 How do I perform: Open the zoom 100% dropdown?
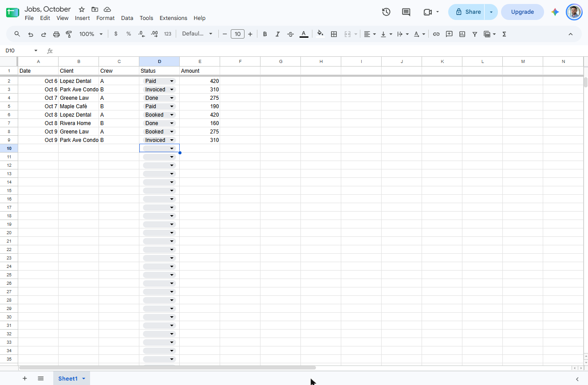coord(91,34)
